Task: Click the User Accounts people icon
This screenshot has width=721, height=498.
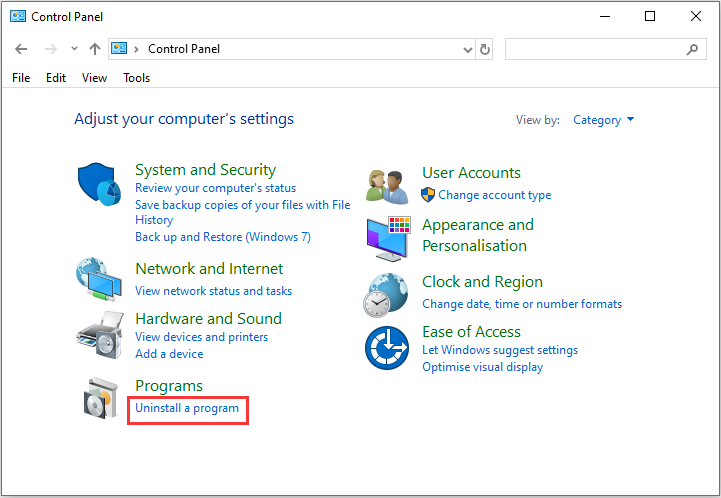Action: point(388,185)
